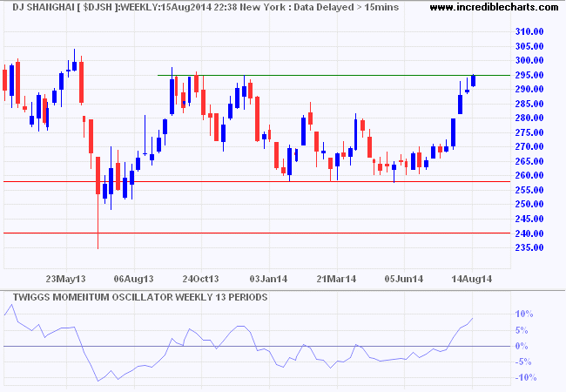Click the red 240 support line
566x392 pixels.
click(257, 233)
